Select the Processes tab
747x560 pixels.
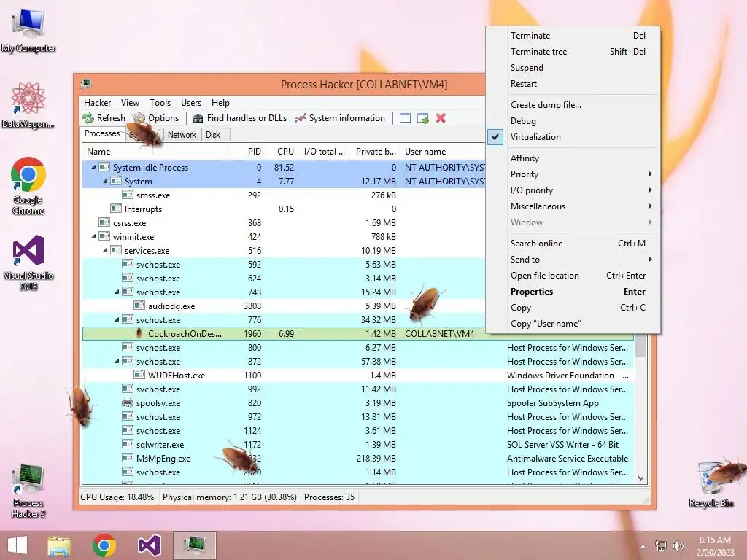(102, 133)
